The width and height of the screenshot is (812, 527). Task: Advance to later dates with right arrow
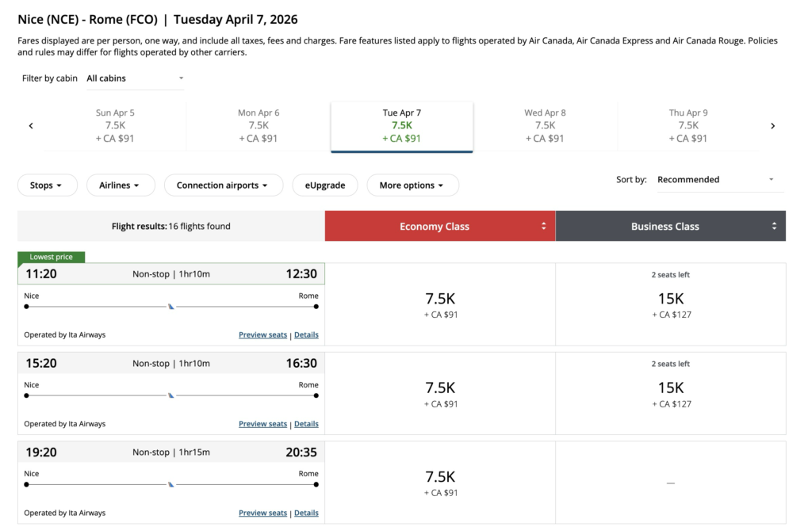(772, 126)
